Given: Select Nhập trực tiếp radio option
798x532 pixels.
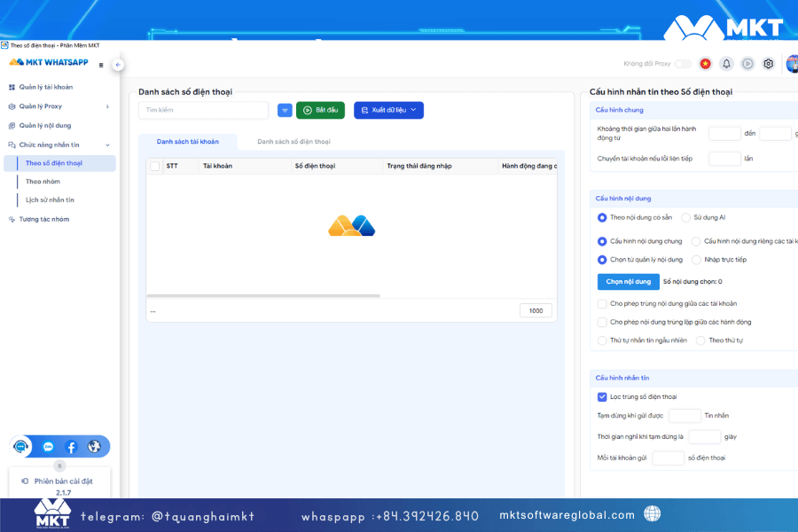Looking at the screenshot, I should (x=696, y=260).
